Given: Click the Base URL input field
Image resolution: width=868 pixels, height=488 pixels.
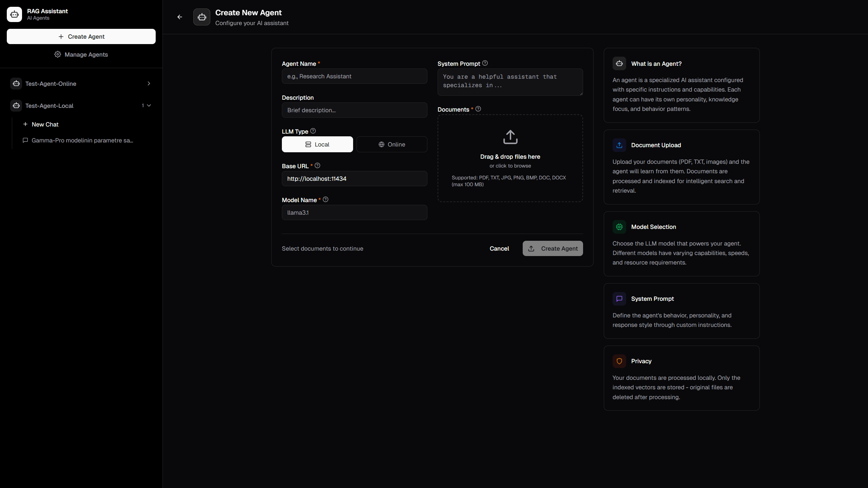Looking at the screenshot, I should click(x=354, y=179).
